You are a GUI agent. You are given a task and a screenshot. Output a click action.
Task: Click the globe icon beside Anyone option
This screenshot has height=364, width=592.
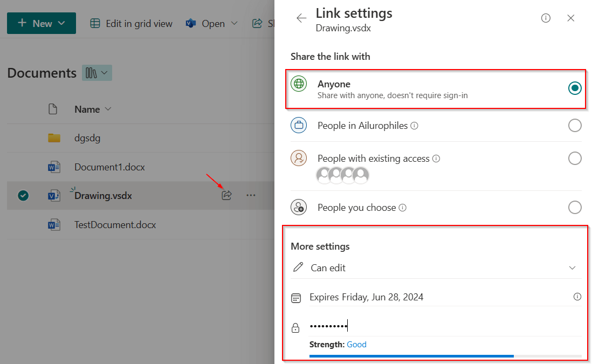pyautogui.click(x=298, y=84)
